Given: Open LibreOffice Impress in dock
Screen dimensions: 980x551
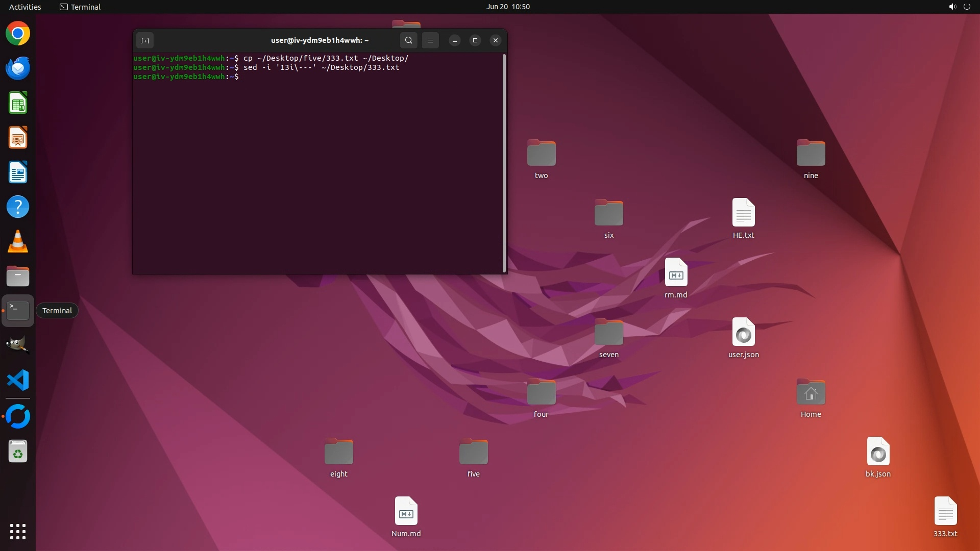Looking at the screenshot, I should [x=18, y=138].
